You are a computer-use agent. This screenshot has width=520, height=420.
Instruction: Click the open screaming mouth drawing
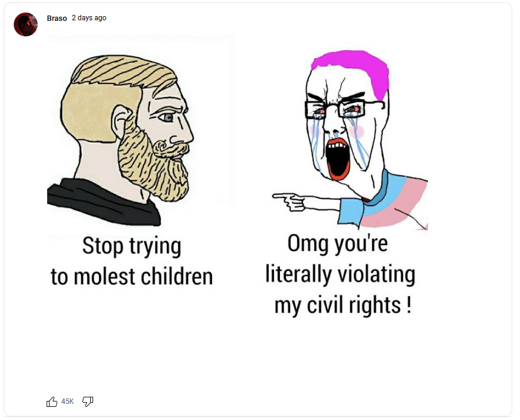[339, 159]
